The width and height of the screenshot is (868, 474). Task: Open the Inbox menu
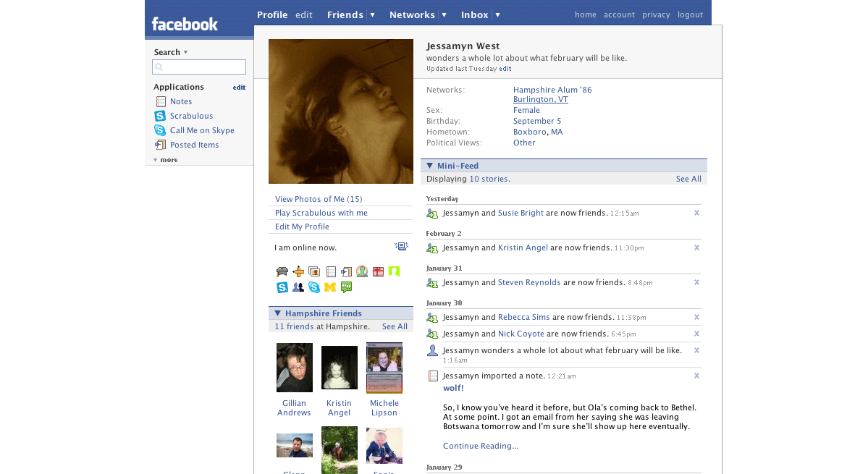click(x=474, y=15)
